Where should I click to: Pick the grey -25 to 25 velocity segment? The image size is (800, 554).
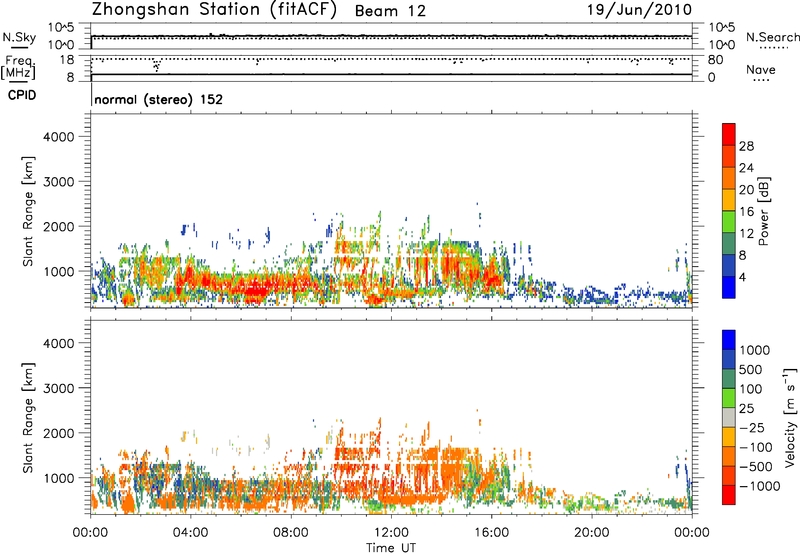(729, 418)
